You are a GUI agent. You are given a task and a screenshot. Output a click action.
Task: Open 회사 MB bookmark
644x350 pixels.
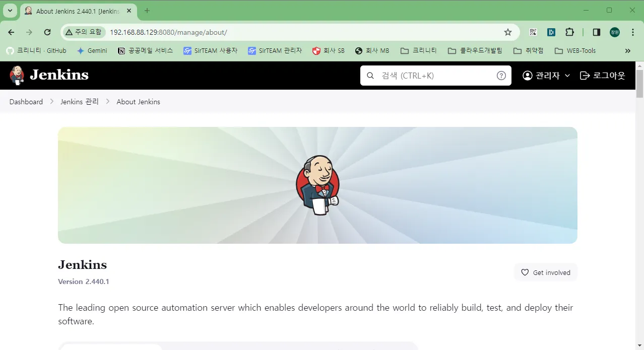tap(372, 50)
